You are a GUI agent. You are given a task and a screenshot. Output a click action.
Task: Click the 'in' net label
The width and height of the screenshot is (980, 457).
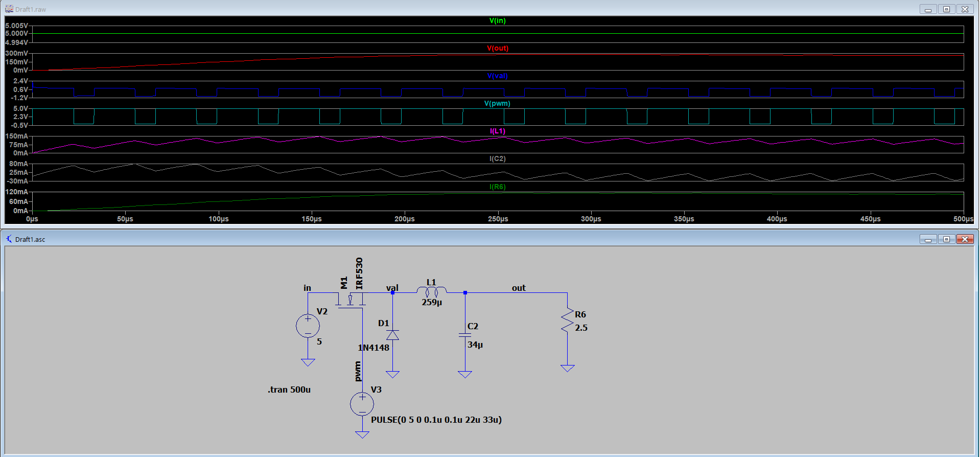click(x=307, y=288)
